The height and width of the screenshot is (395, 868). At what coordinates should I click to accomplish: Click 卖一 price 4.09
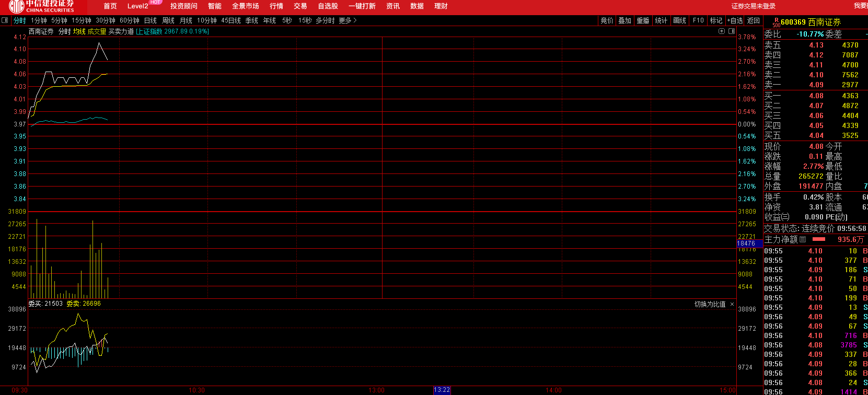pos(816,85)
